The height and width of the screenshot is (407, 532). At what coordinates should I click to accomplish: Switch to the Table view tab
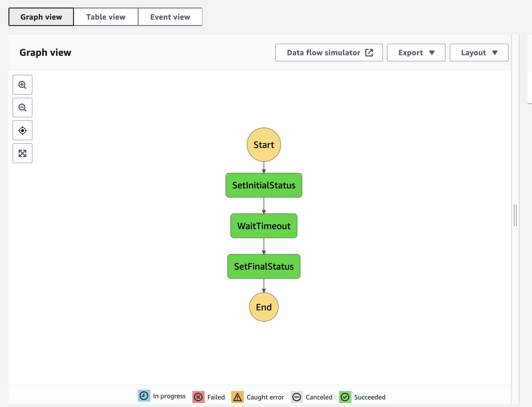[x=105, y=17]
